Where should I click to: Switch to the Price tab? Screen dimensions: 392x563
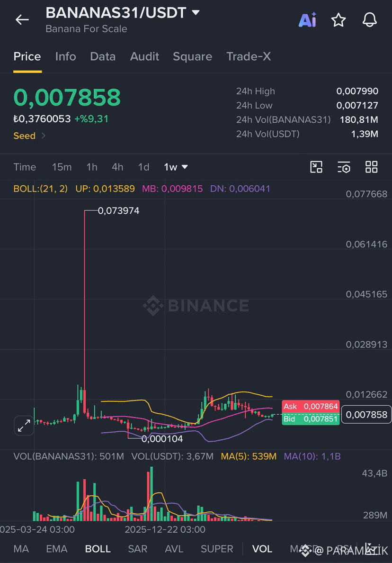[x=27, y=56]
